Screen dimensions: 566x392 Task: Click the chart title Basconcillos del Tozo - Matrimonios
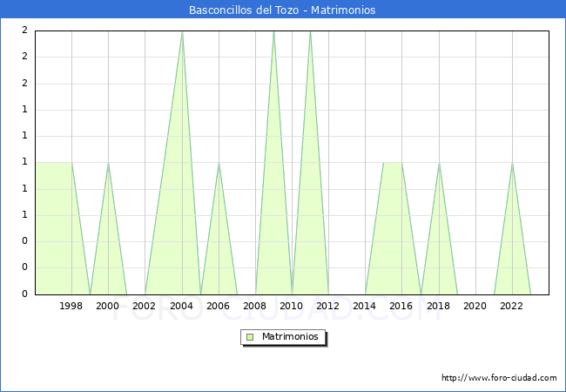pyautogui.click(x=282, y=10)
